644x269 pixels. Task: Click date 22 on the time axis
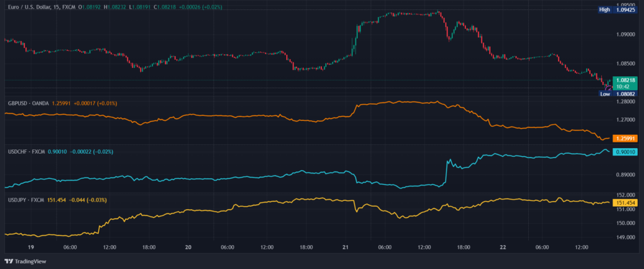tap(501, 248)
